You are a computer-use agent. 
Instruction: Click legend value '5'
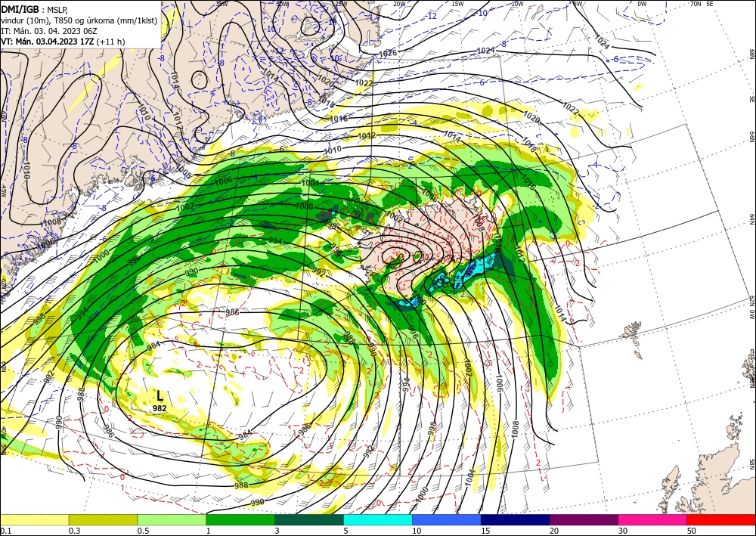click(345, 531)
